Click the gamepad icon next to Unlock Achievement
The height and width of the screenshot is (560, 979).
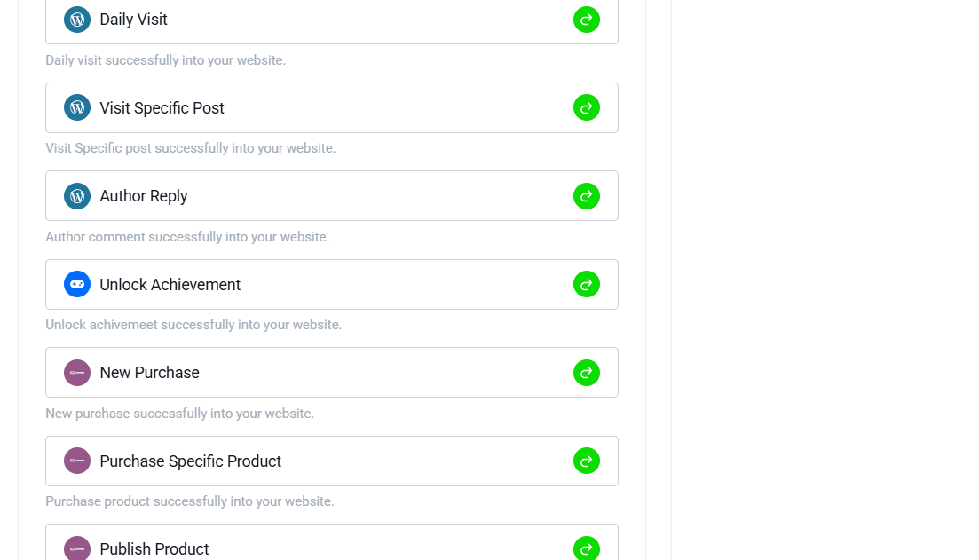[x=77, y=284]
